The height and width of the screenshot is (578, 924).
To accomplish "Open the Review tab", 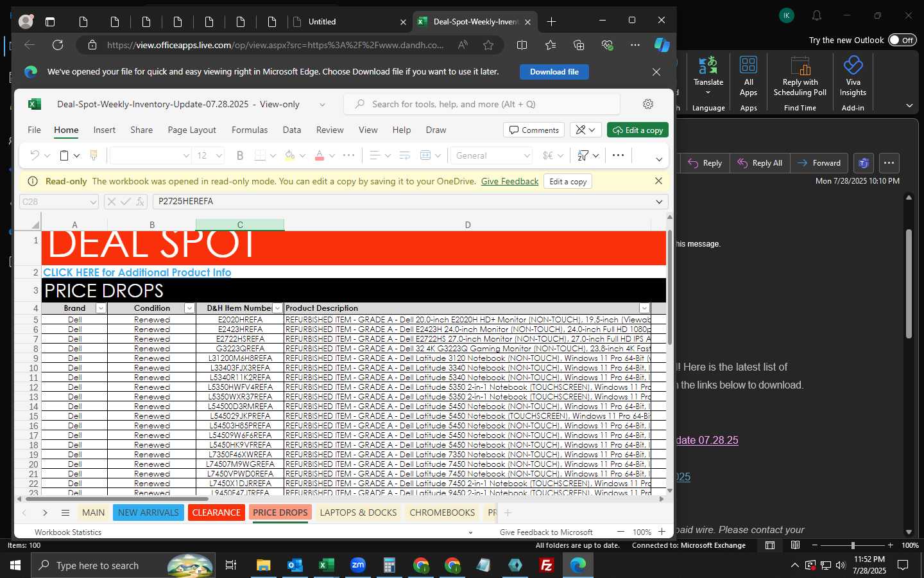I will [x=330, y=130].
